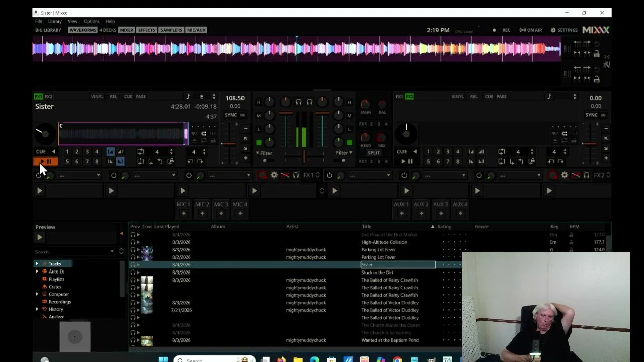Viewport: 644px width, 362px height.
Task: Open the Options menu
Action: pos(92,21)
